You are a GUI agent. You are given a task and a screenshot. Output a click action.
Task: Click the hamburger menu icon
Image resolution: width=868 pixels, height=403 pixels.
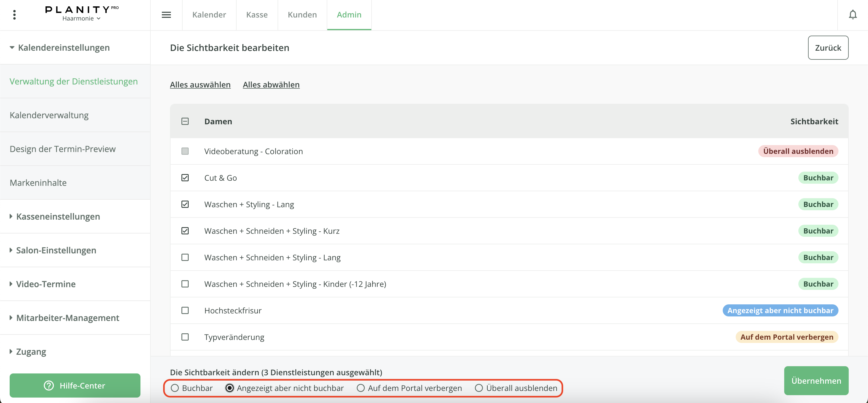[166, 15]
